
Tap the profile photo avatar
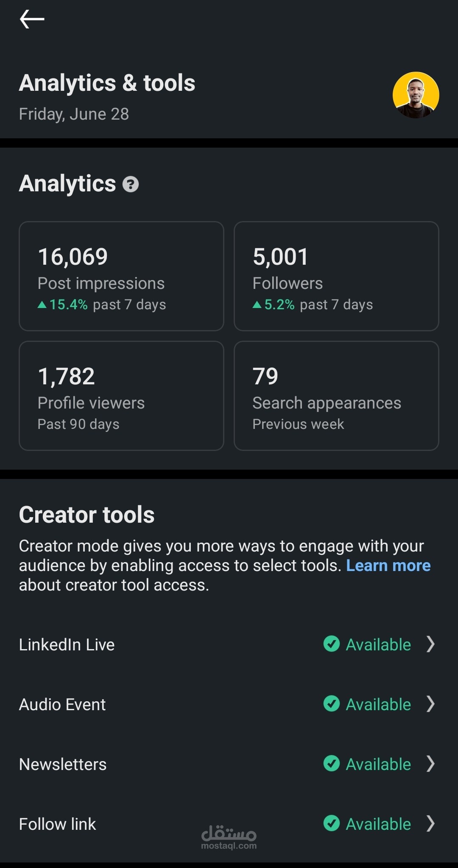tap(416, 95)
